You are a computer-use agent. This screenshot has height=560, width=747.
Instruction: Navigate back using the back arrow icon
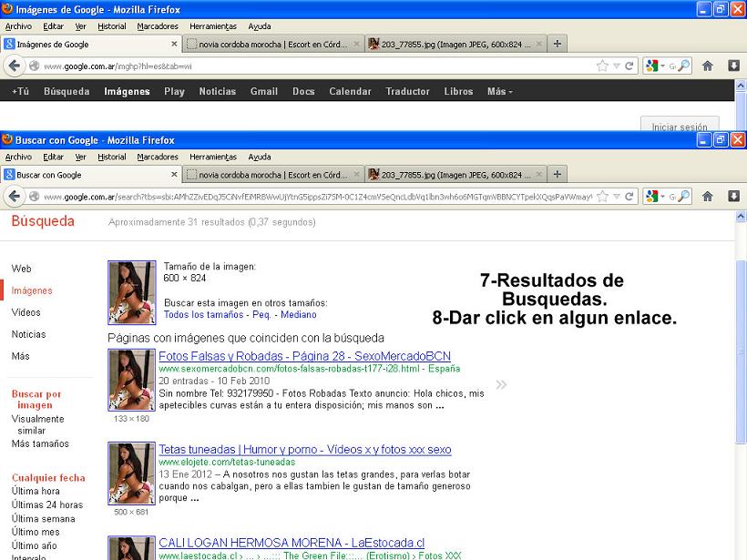coord(15,195)
